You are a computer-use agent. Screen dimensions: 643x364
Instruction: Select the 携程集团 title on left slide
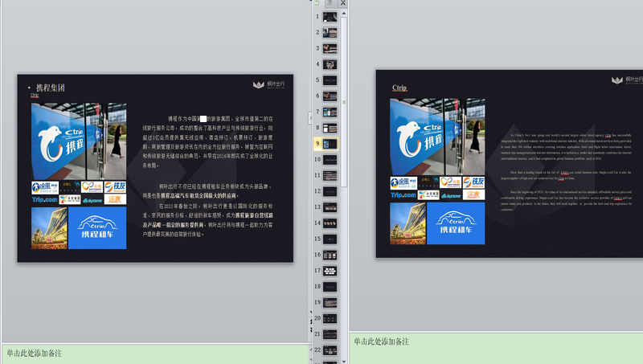point(50,88)
